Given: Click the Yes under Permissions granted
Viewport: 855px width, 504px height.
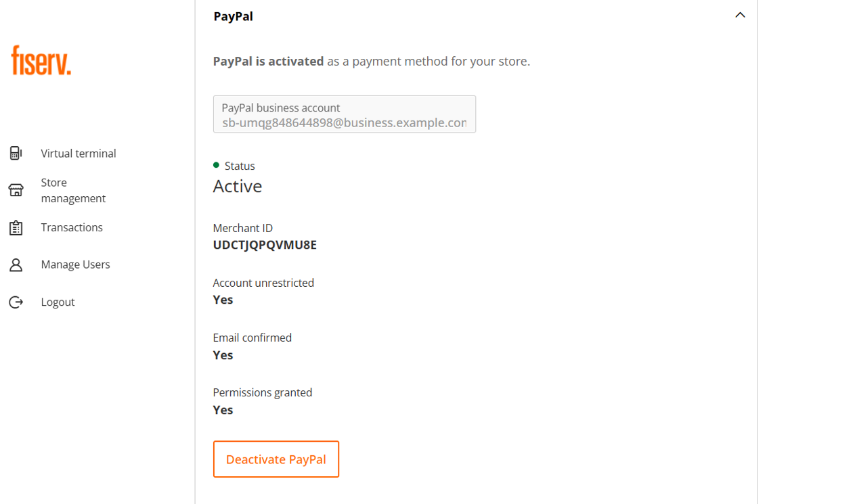Looking at the screenshot, I should click(x=223, y=410).
